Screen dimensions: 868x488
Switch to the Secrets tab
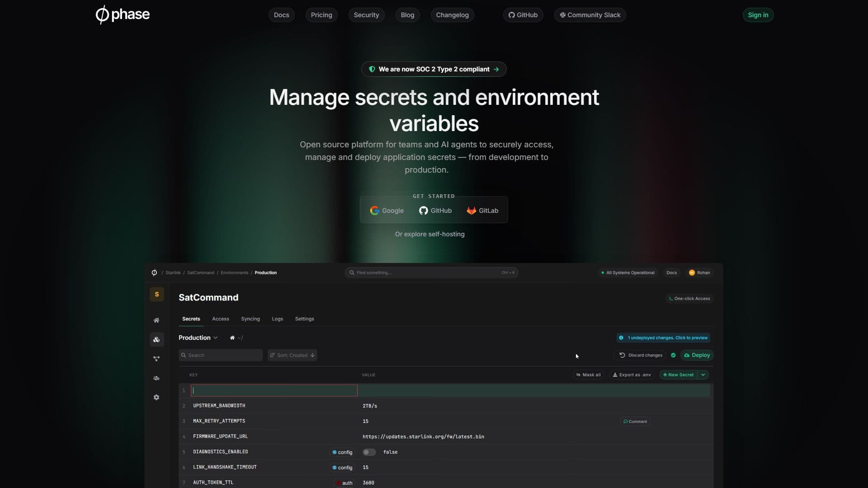[191, 319]
